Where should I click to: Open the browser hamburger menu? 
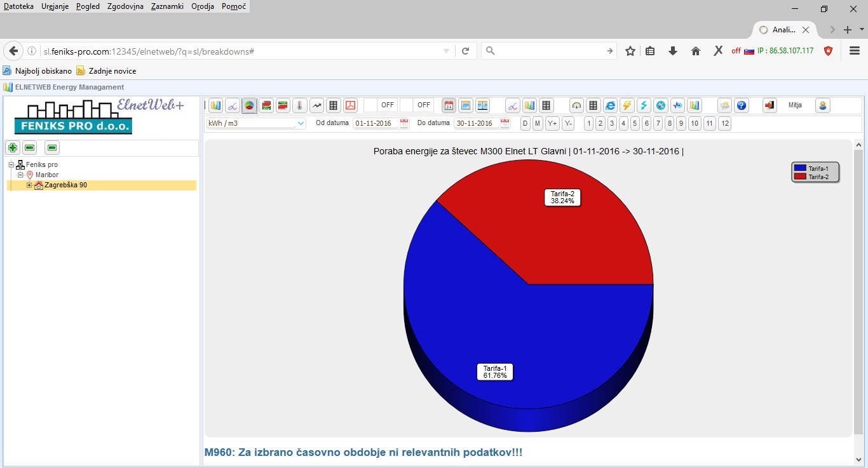coord(854,51)
